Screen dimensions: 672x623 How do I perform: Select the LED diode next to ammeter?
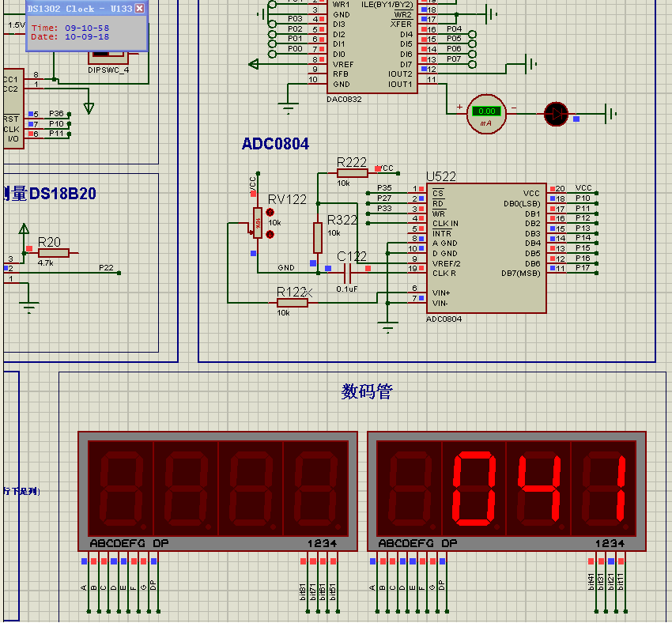coord(556,114)
